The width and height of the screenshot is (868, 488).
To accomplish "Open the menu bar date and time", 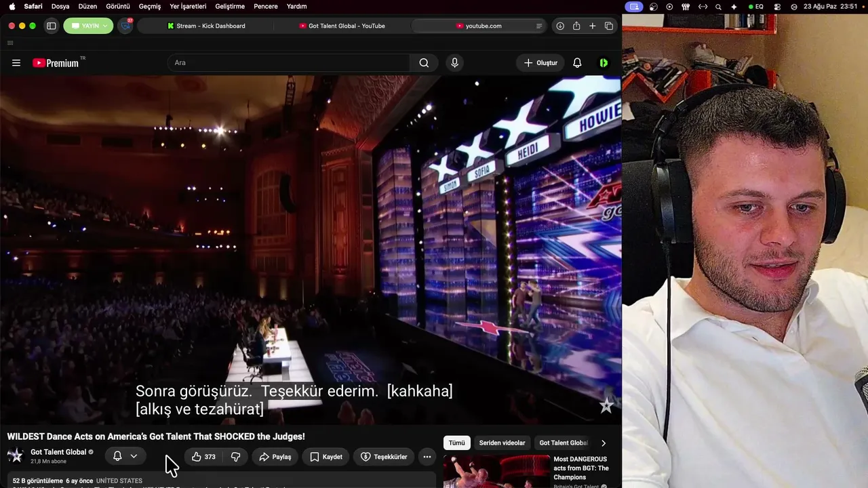I will point(831,6).
